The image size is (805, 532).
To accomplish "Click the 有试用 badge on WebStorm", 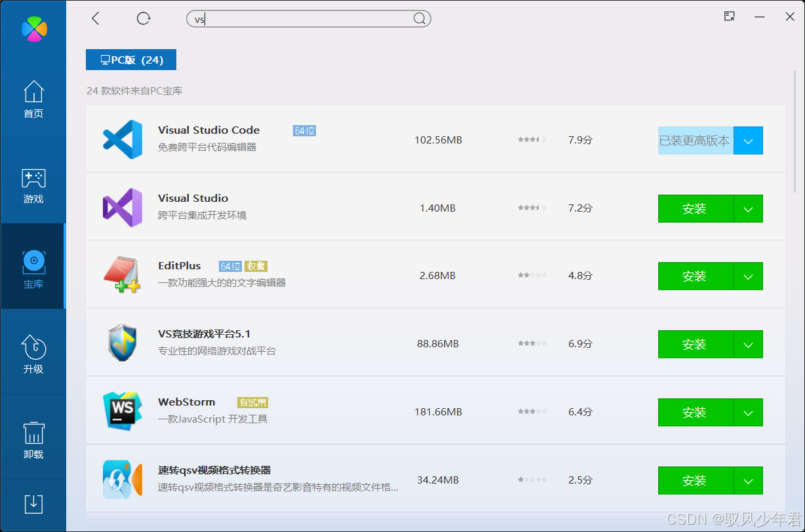I will (x=253, y=402).
